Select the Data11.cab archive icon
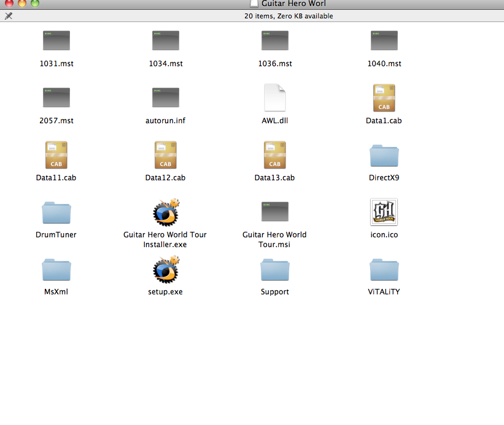The width and height of the screenshot is (504, 425). click(56, 155)
